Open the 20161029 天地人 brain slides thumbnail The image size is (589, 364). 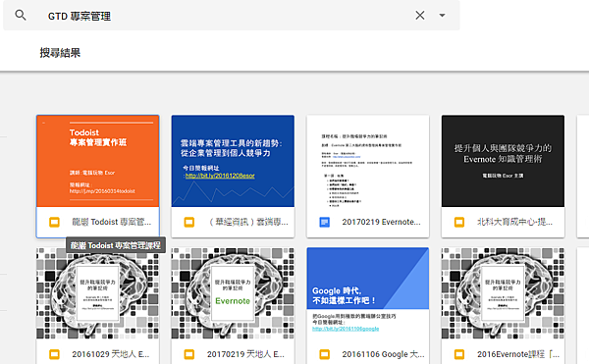click(x=97, y=293)
